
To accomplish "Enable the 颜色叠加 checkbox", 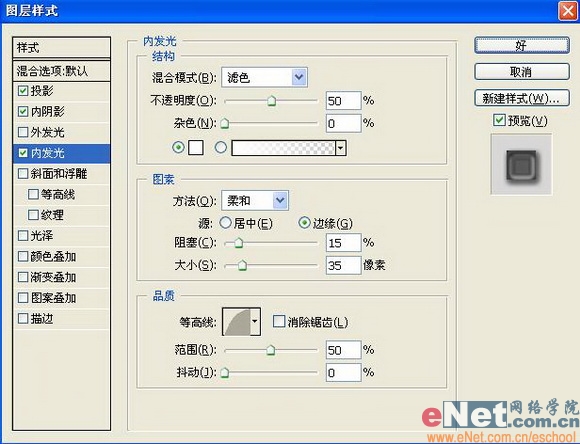I will (x=23, y=256).
